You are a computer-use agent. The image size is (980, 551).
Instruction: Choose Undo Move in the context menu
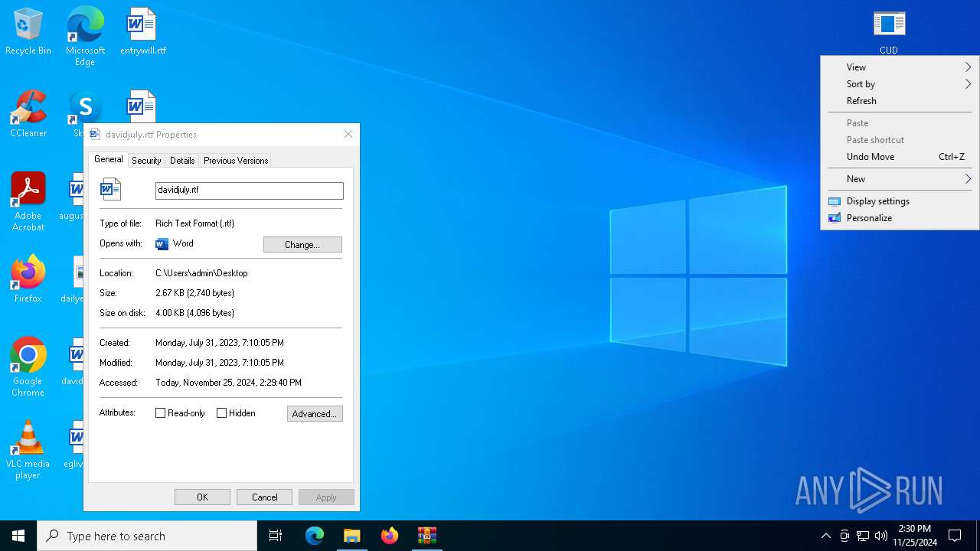pyautogui.click(x=900, y=157)
